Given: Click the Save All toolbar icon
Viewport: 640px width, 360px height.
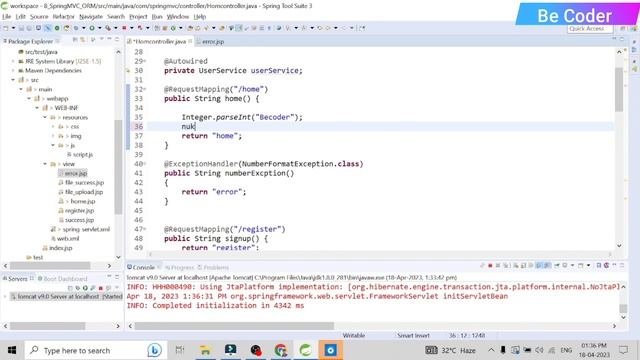Looking at the screenshot, I should (29, 28).
